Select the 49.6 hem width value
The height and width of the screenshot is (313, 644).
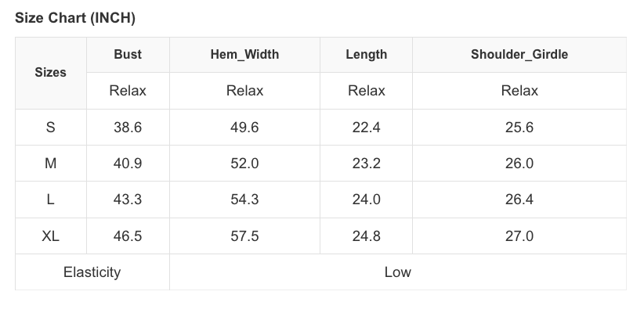(x=244, y=128)
